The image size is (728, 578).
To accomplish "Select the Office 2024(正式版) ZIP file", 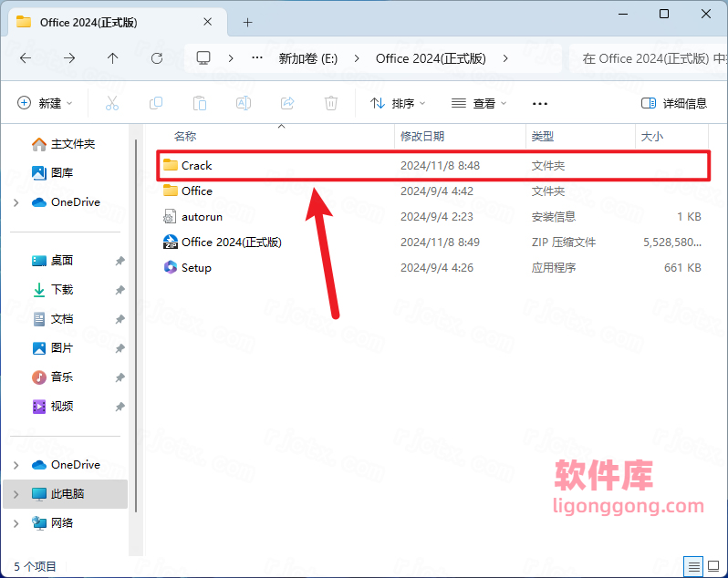I will (433, 243).
